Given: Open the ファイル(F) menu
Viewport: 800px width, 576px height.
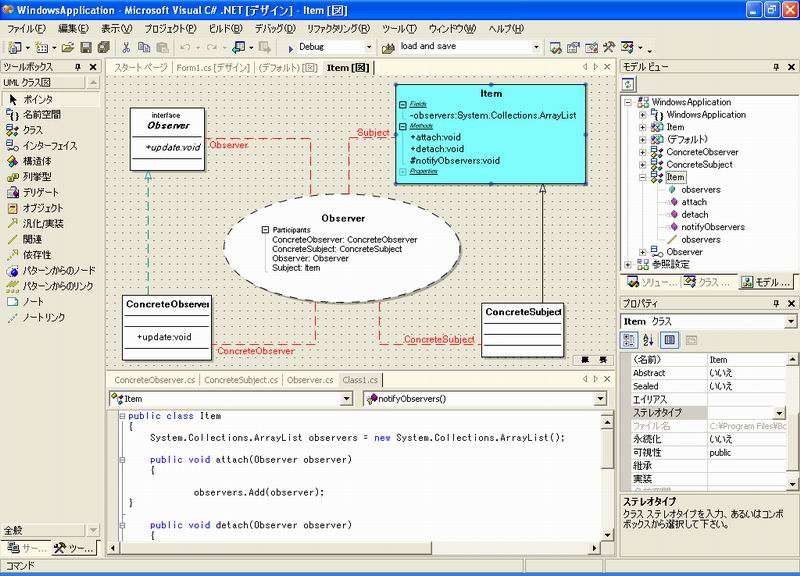Looking at the screenshot, I should (26, 29).
